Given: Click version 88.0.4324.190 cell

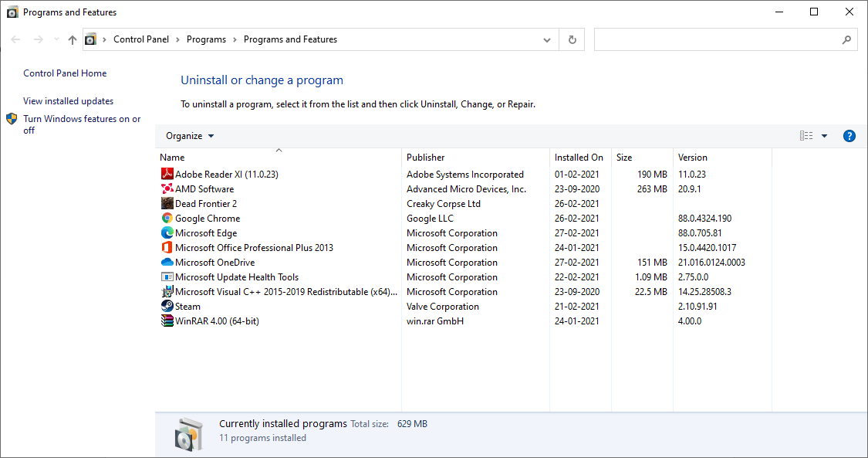Looking at the screenshot, I should [704, 219].
